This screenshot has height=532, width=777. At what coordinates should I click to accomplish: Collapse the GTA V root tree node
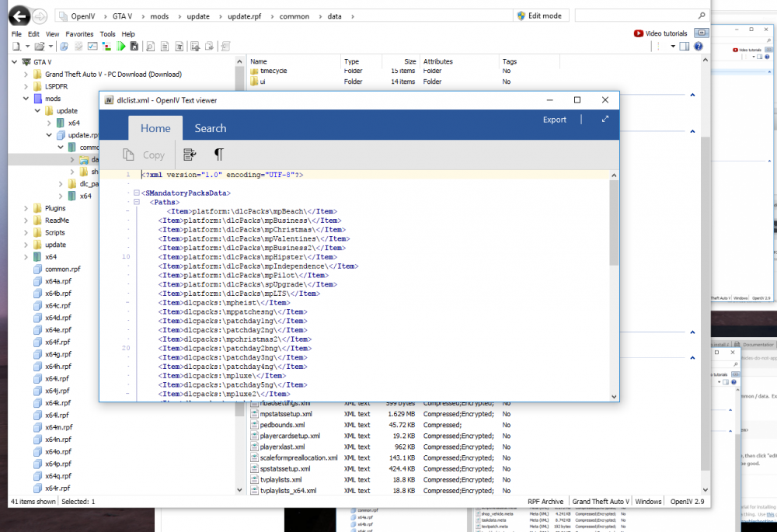(x=13, y=62)
